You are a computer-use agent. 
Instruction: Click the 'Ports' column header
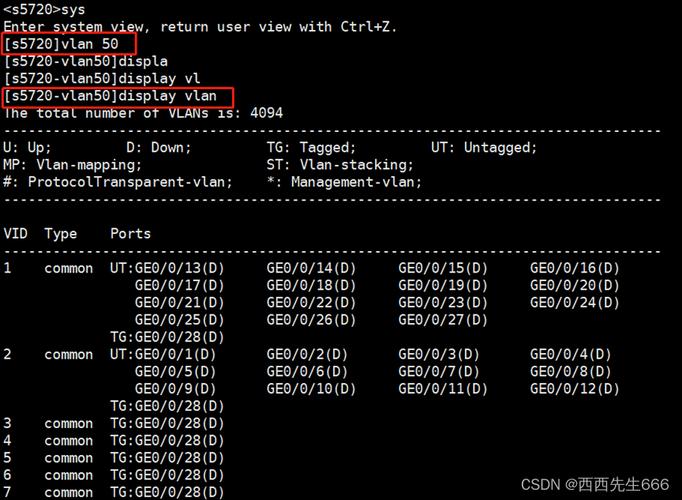pos(130,234)
